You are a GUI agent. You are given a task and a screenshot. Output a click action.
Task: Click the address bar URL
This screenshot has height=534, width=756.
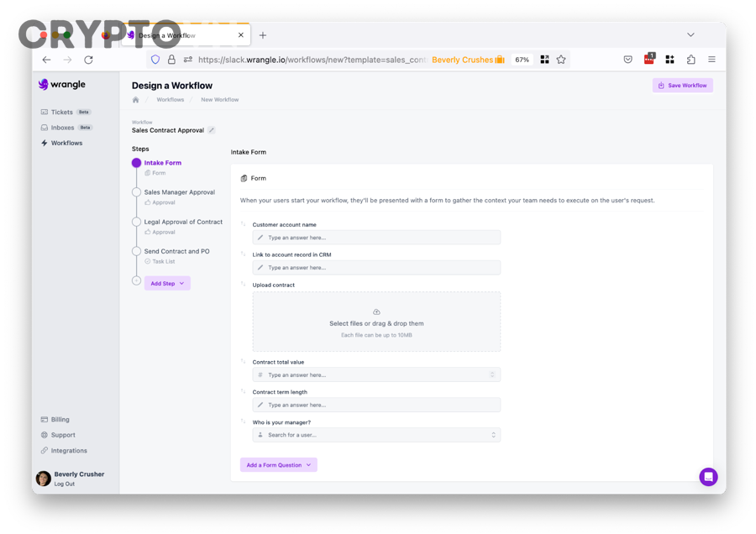pos(312,60)
